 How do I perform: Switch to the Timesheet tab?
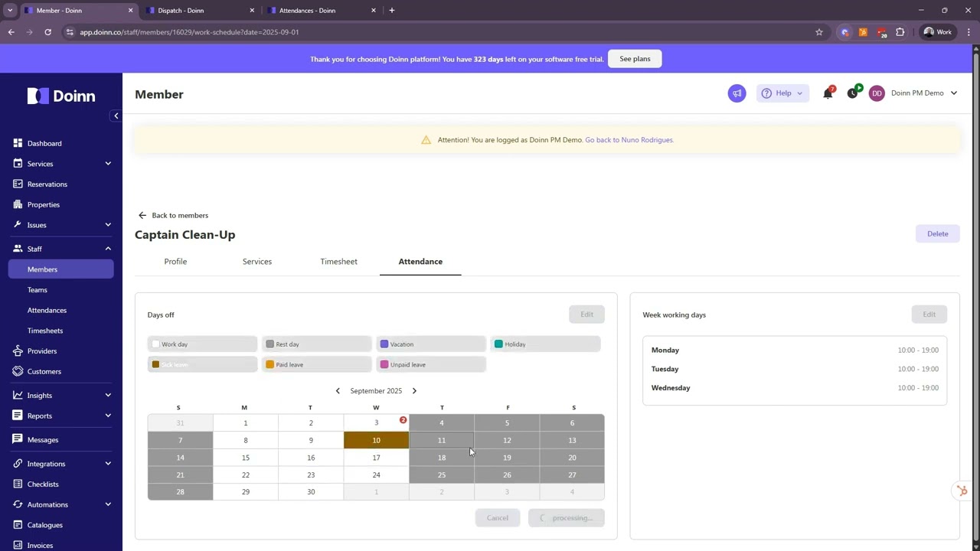(x=338, y=262)
